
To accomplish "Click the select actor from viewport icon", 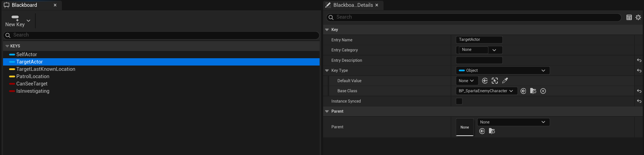I will tap(495, 81).
